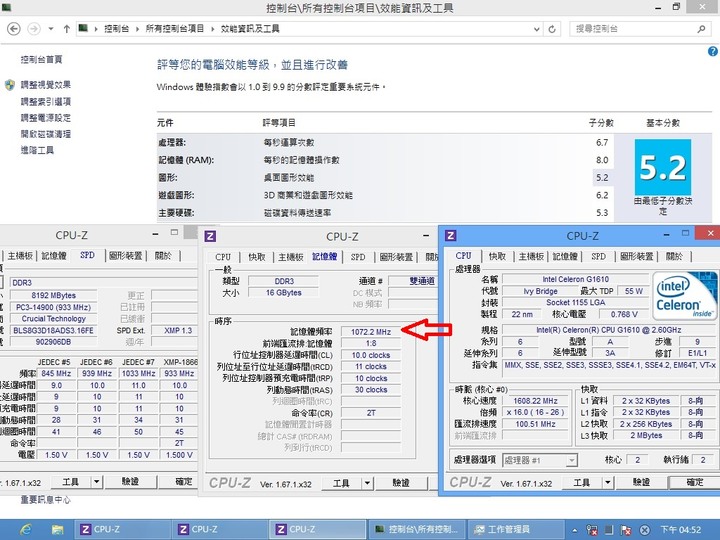
Task: Click 工具 button in the left CPU-Z window
Action: [70, 482]
